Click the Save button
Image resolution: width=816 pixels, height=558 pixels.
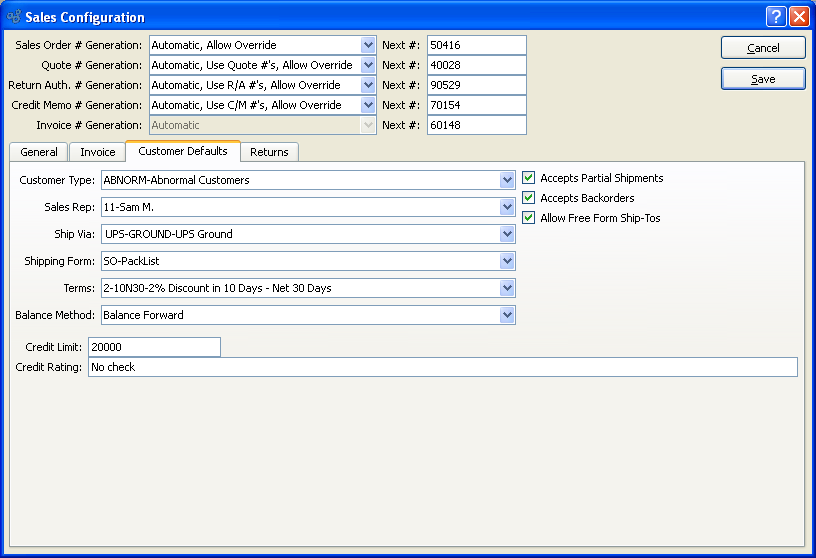coord(763,79)
